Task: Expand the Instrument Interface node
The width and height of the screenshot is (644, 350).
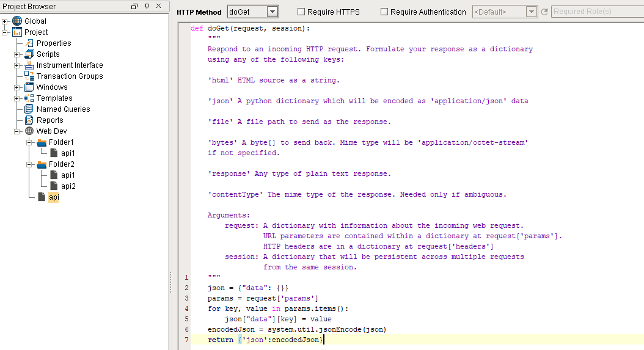Action: [x=17, y=65]
